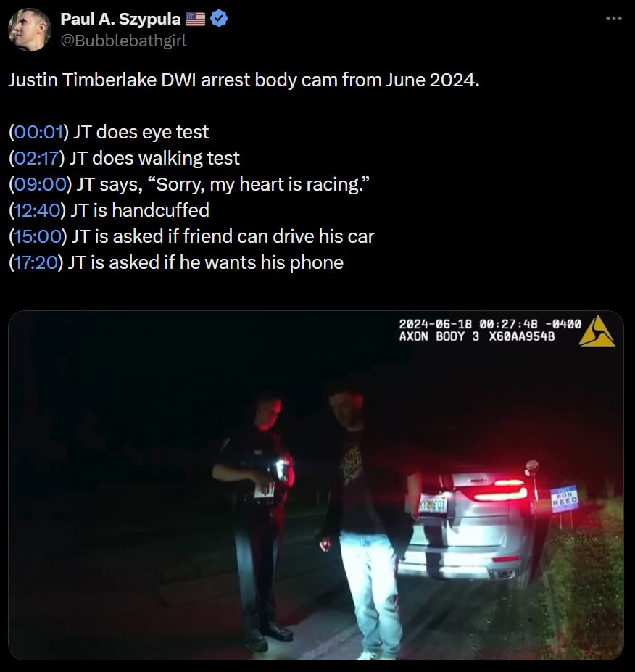Screen dimensions: 635x672
Task: Jump to timestamp 12:40 handcuffed
Action: pyautogui.click(x=37, y=210)
